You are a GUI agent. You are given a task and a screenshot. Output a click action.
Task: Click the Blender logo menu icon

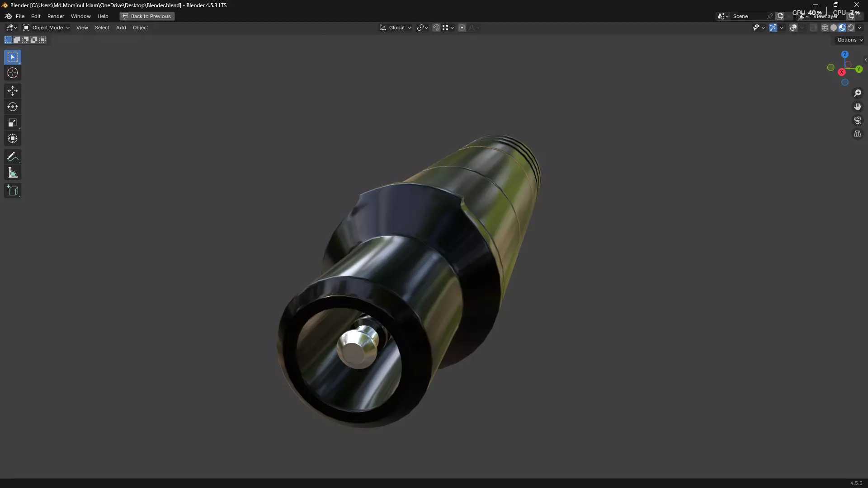tap(8, 16)
